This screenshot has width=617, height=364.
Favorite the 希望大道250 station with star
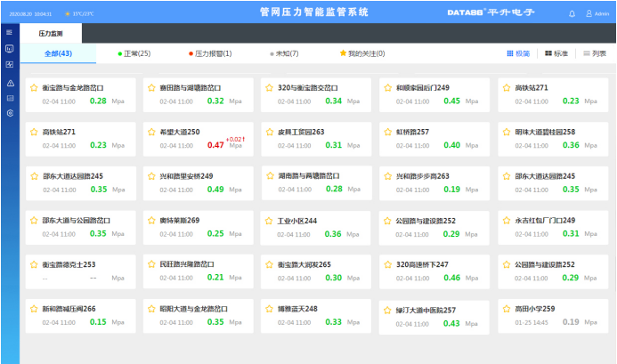coord(151,132)
